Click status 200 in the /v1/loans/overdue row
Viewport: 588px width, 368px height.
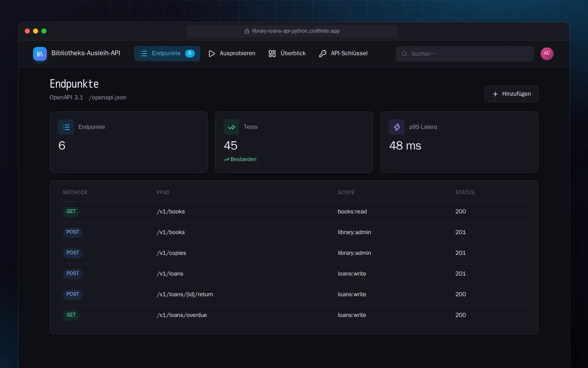pos(460,315)
